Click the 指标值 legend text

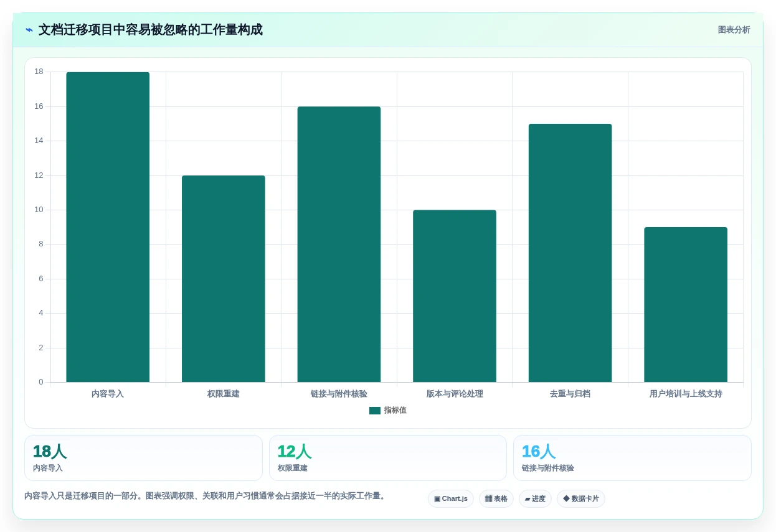tap(395, 411)
